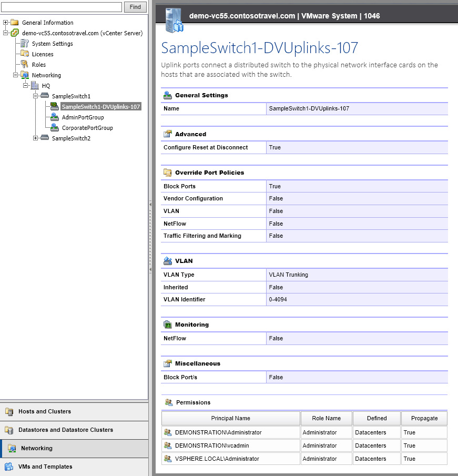Click the SampleSwitch1-DVUplinks-107 page title
Screen dimensions: 458x476
260,48
